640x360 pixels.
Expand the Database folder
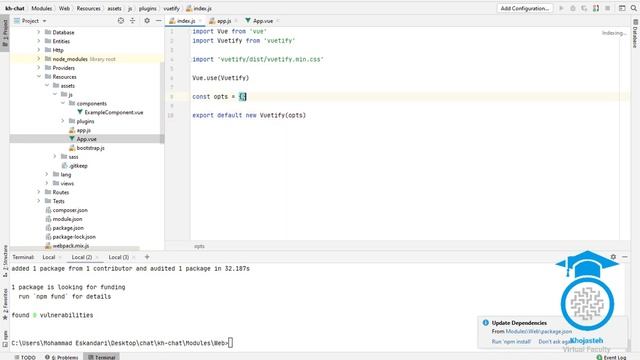coord(39,32)
